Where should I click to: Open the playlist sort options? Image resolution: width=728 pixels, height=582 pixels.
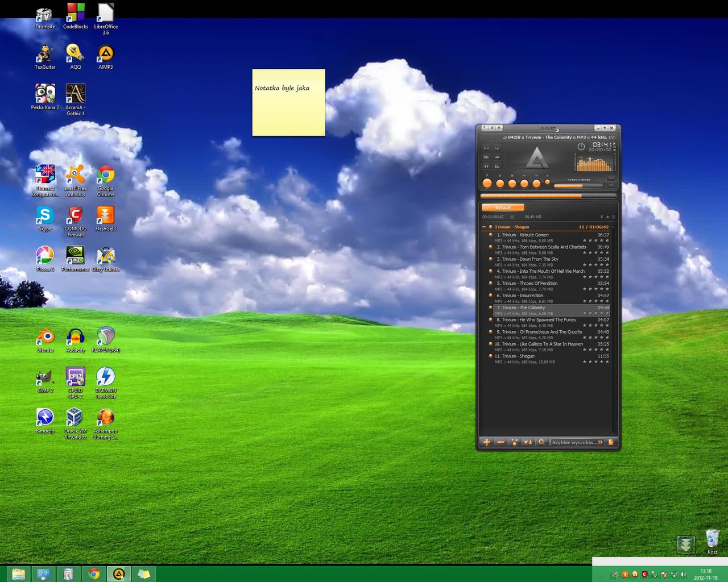(528, 442)
